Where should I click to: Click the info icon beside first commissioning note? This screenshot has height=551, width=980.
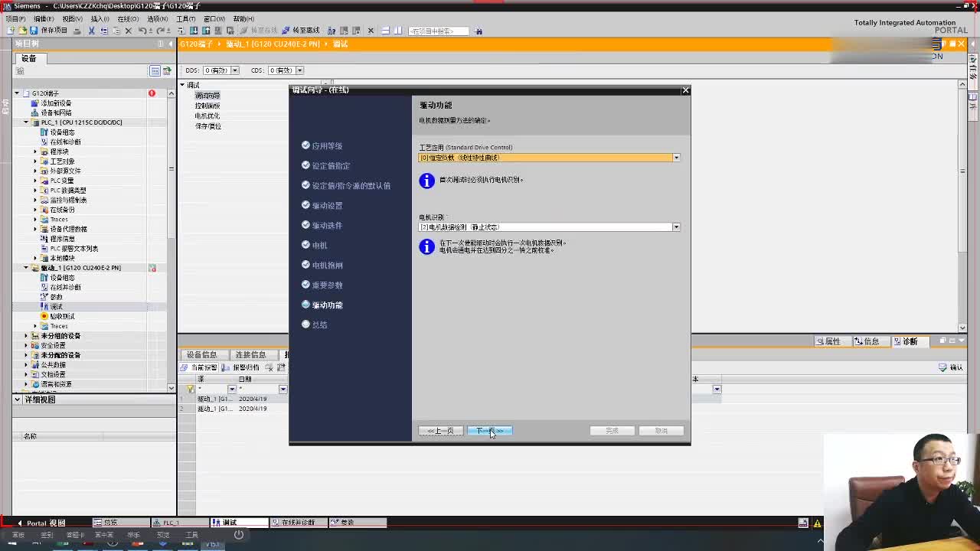(x=427, y=181)
